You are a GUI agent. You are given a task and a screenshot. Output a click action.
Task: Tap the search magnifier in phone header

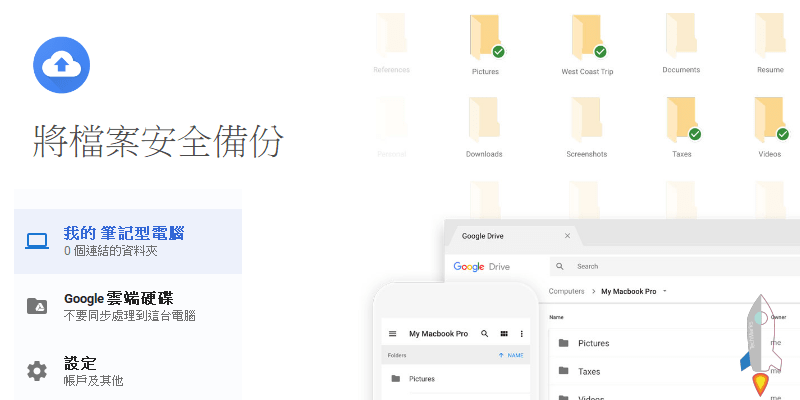coord(485,333)
